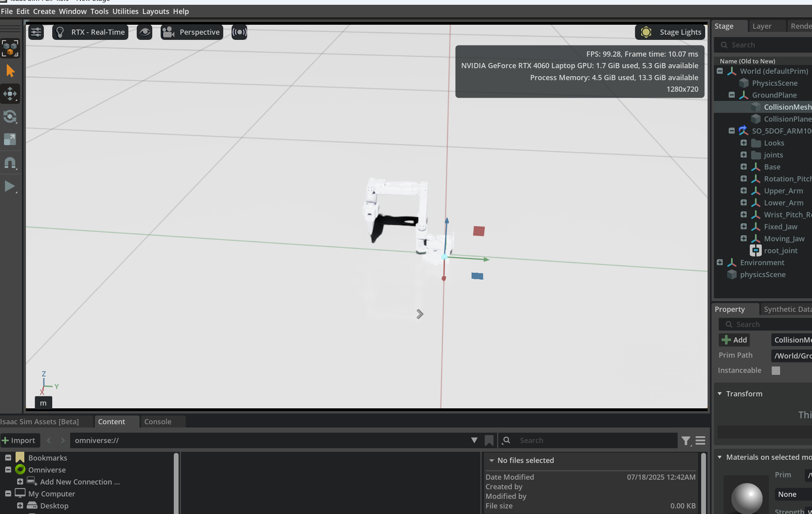This screenshot has height=514, width=812.
Task: Click the Import button
Action: tap(20, 440)
